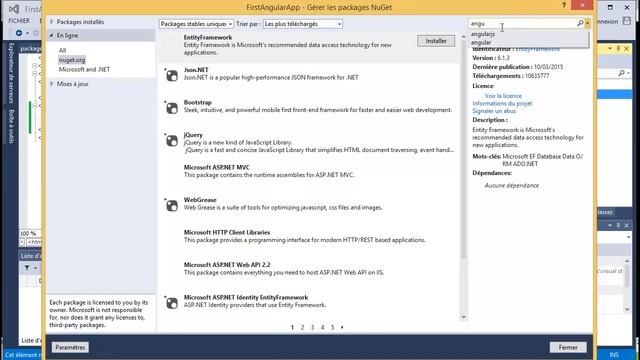The width and height of the screenshot is (640, 360).
Task: Click in the package search input field
Action: [522, 24]
